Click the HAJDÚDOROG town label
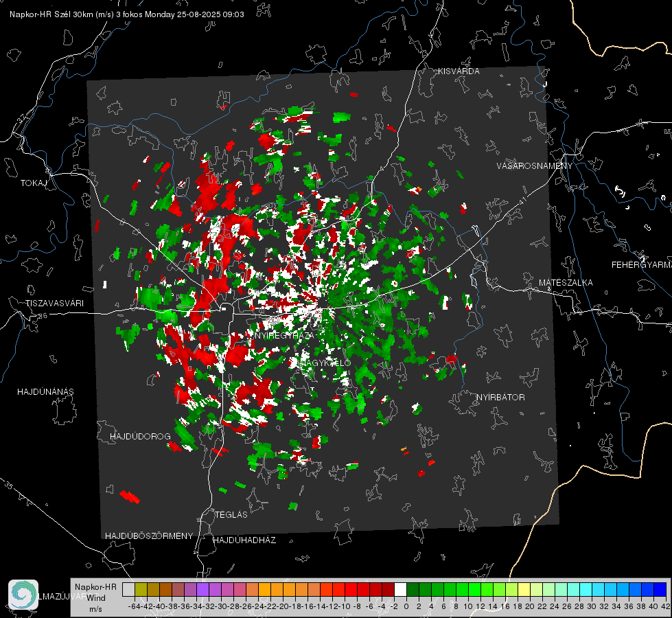672x618 pixels. click(140, 437)
